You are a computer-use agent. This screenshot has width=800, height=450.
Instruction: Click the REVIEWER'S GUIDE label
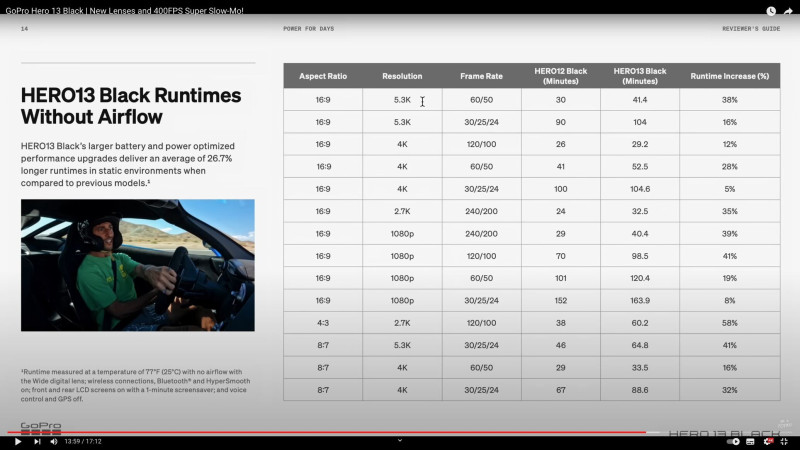point(751,29)
